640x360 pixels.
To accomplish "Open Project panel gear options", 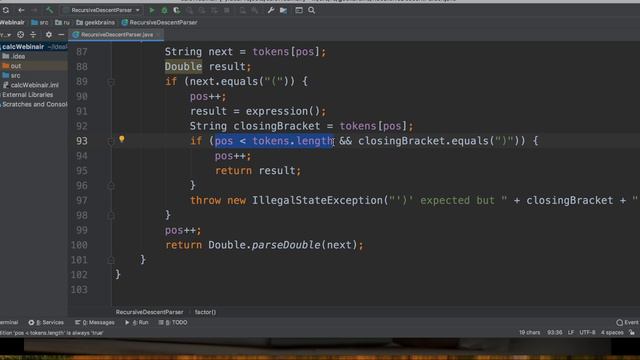I will (x=49, y=35).
